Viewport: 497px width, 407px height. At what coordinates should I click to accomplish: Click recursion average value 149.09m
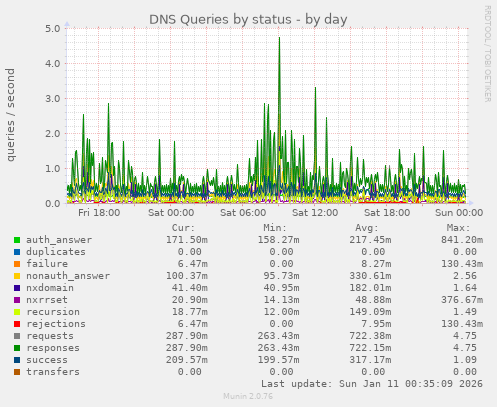click(370, 312)
